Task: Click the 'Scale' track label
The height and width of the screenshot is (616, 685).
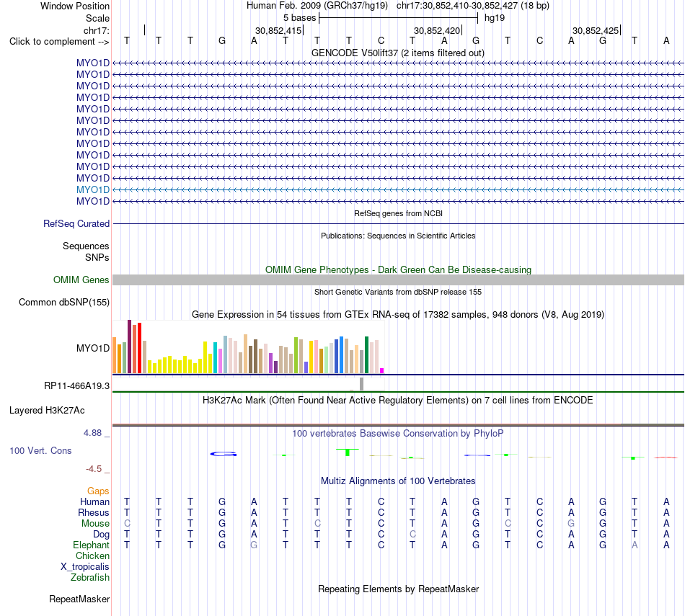Action: point(97,18)
